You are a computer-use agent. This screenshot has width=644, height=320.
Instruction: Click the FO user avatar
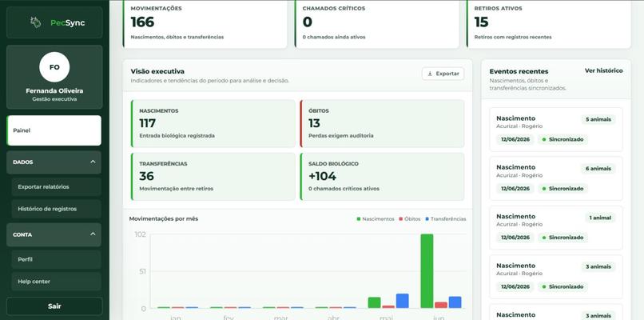(x=54, y=67)
